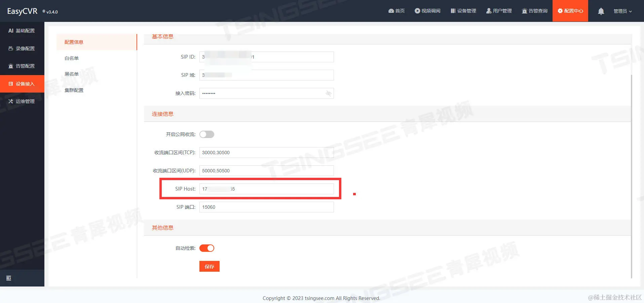Click the SIP 端口 field showing 15060
This screenshot has height=303, width=644.
click(x=266, y=207)
